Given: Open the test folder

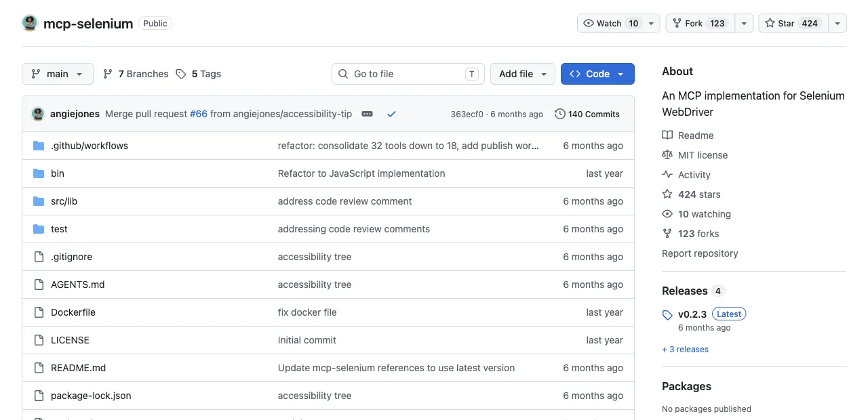Looking at the screenshot, I should click(x=59, y=229).
